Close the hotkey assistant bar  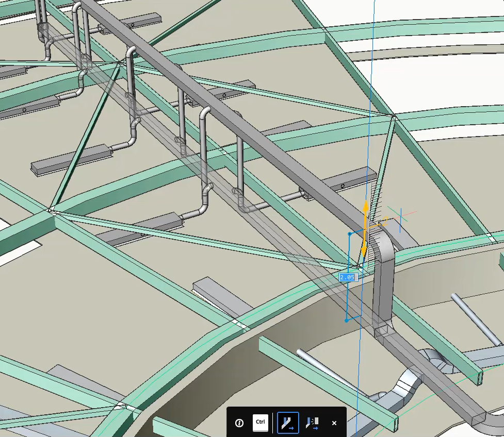point(334,423)
